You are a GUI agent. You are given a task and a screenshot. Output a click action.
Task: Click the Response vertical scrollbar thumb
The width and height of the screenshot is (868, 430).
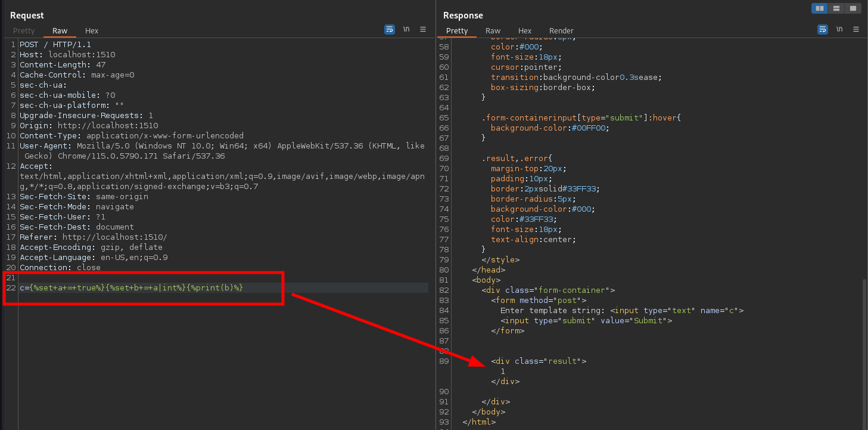click(864, 354)
